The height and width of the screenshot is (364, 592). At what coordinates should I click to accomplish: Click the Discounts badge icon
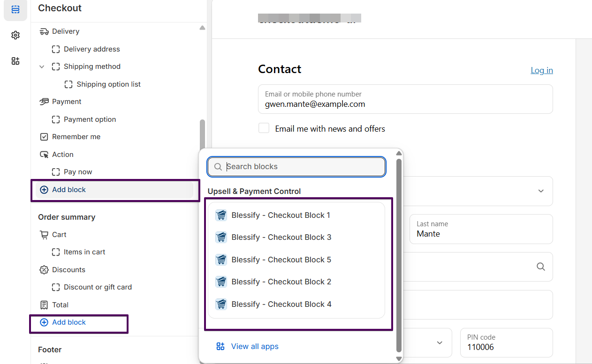coord(44,270)
